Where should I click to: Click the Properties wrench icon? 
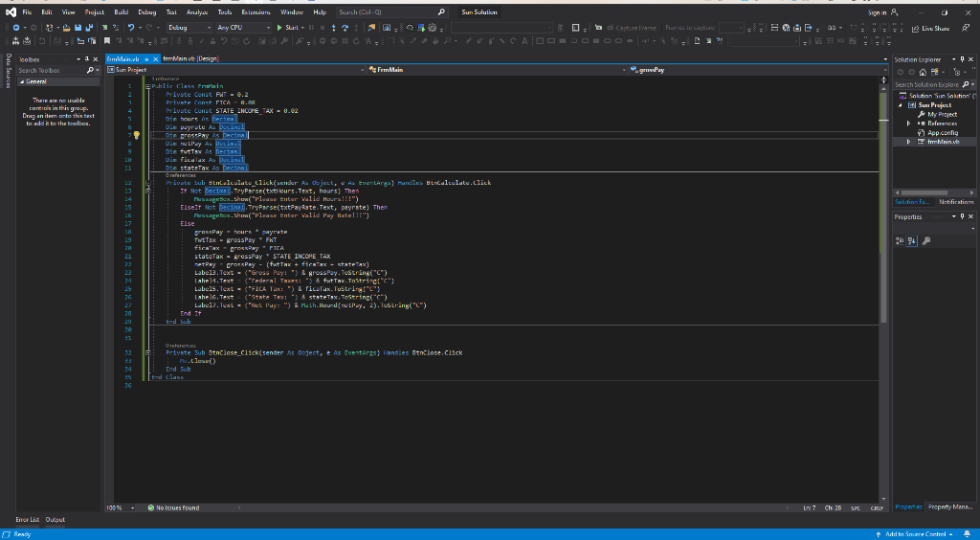pyautogui.click(x=926, y=240)
